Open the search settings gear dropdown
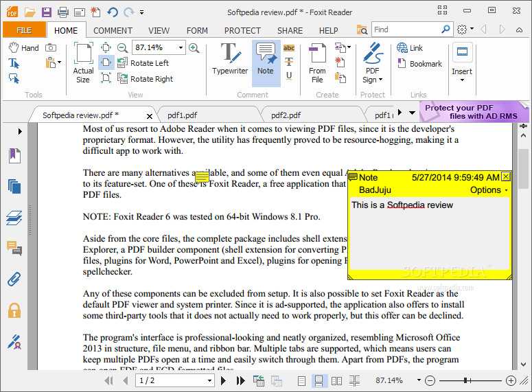 click(465, 30)
